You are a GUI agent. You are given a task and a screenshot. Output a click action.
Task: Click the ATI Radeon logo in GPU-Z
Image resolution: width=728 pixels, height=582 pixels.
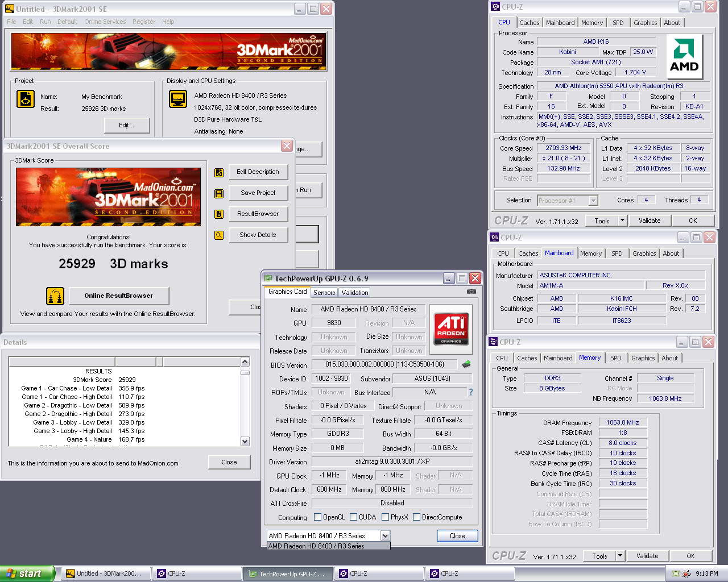[452, 329]
